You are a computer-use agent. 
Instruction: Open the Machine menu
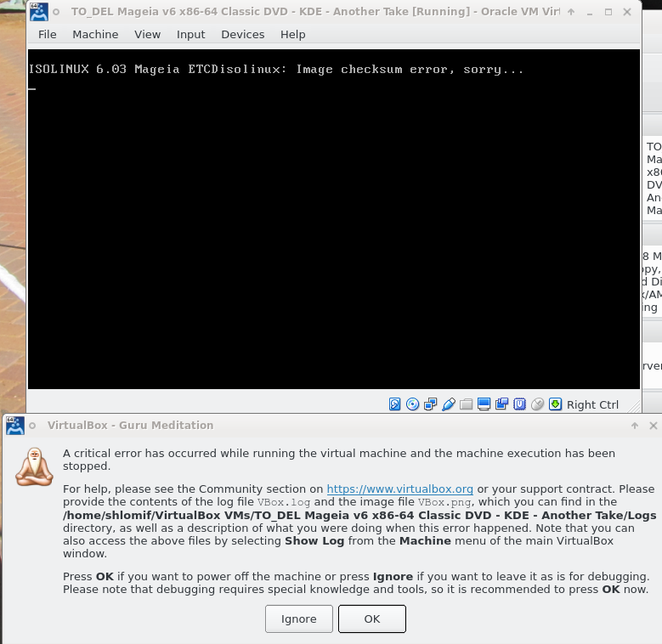point(95,34)
